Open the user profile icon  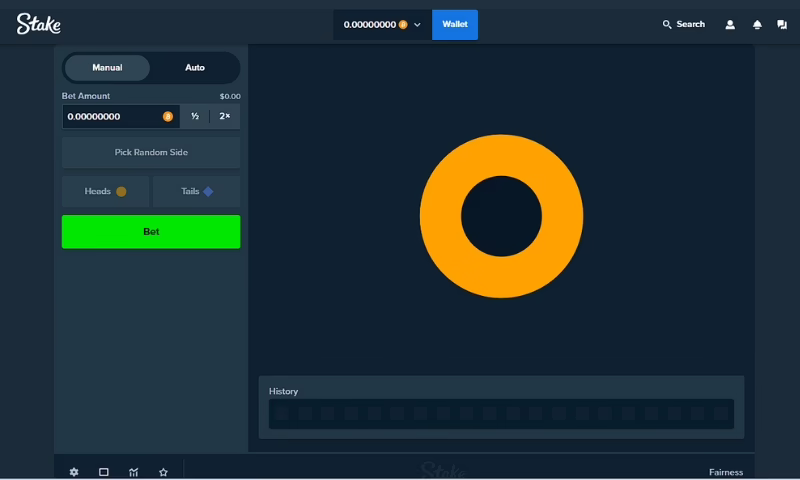pyautogui.click(x=730, y=24)
